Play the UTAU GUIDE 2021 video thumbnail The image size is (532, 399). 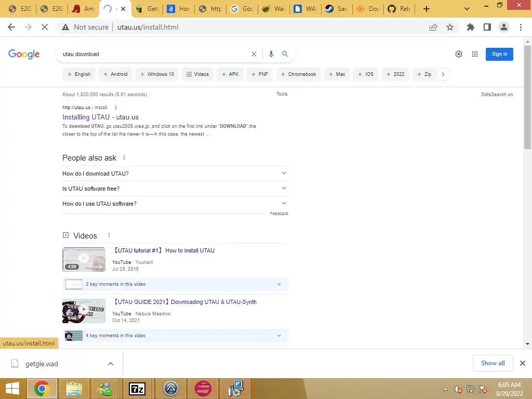pyautogui.click(x=84, y=311)
